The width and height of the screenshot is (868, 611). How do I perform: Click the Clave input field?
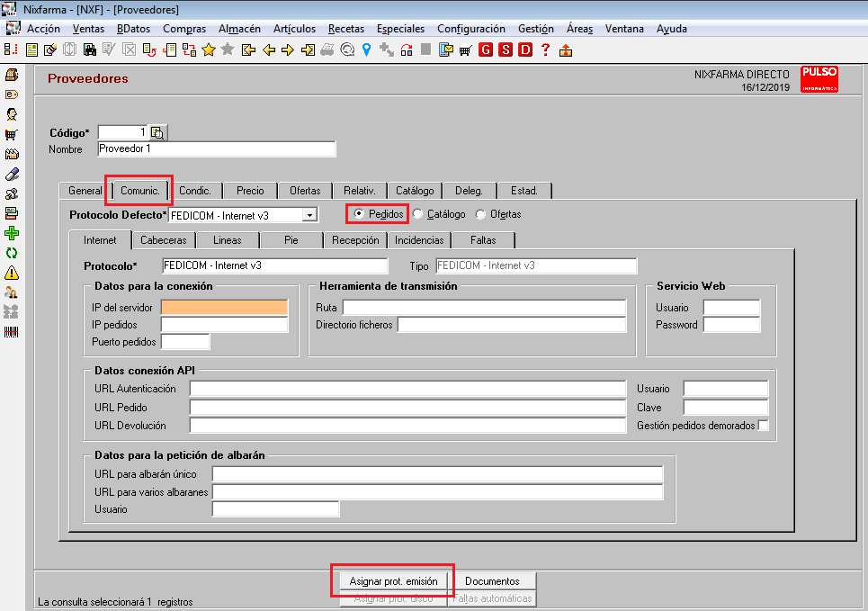coord(726,407)
